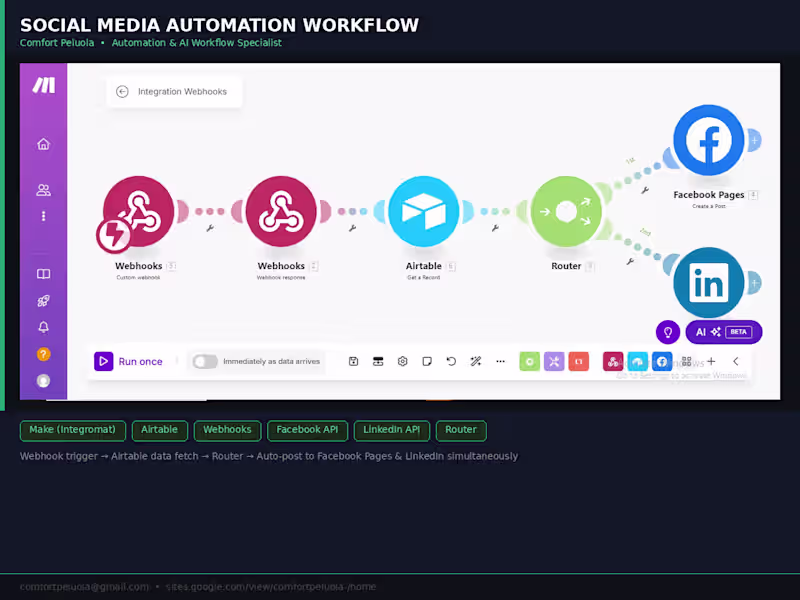Screen dimensions: 800x600
Task: Open the scenario settings gear icon
Action: click(x=403, y=361)
